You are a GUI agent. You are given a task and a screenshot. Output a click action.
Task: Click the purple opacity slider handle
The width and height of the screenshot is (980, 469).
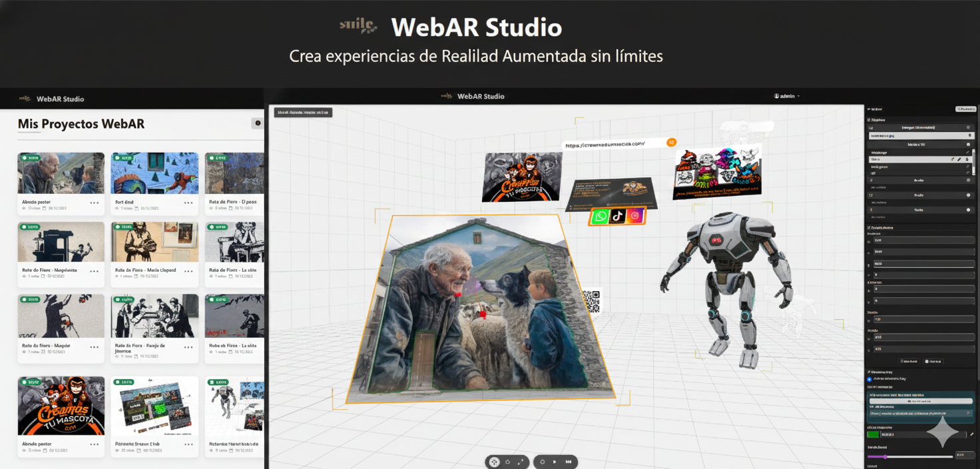pos(885,456)
